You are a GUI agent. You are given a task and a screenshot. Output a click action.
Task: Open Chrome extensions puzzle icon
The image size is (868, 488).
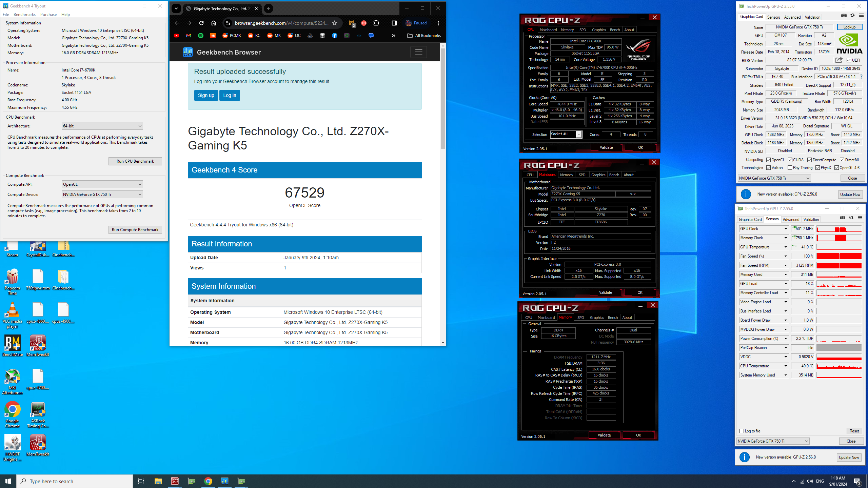[x=376, y=23]
